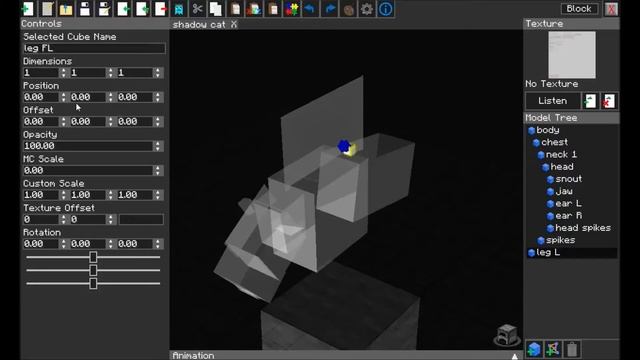Click the Opacity value field
The height and width of the screenshot is (360, 640).
pyautogui.click(x=88, y=146)
